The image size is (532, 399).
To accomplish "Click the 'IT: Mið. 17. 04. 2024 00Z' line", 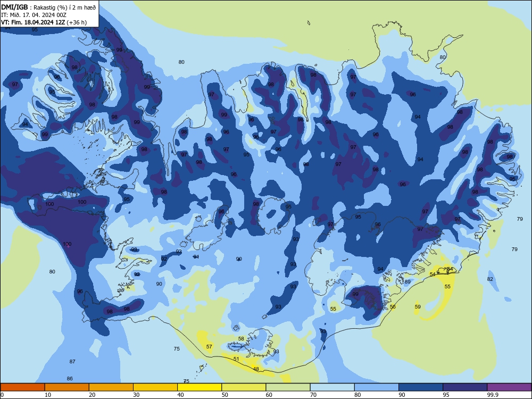I will point(34,15).
